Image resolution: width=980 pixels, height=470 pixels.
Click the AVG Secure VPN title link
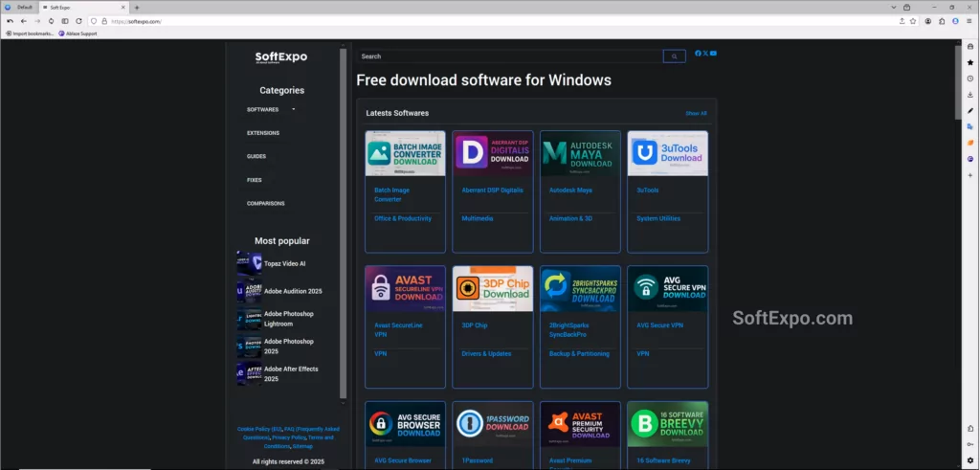(659, 325)
